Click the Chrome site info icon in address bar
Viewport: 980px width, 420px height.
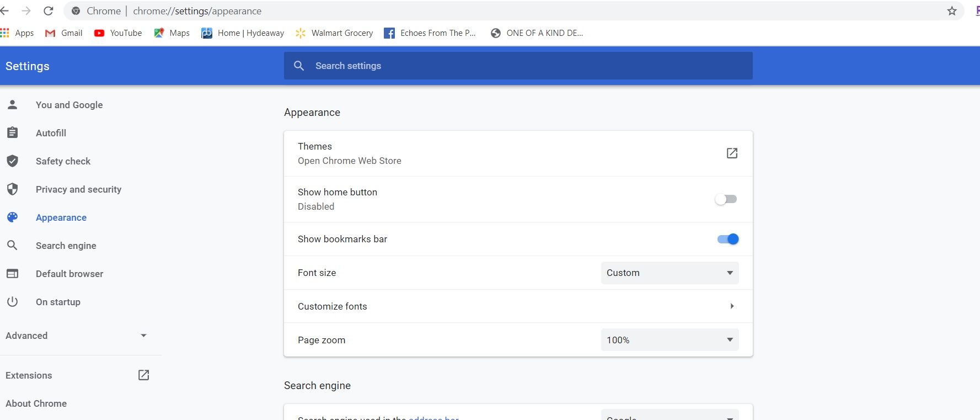pos(76,11)
